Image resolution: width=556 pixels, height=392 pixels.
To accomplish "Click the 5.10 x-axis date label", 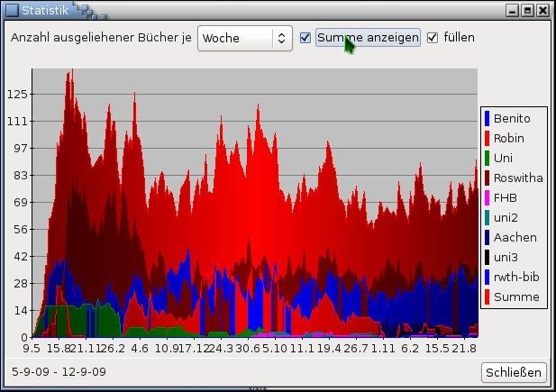I will coord(275,349).
